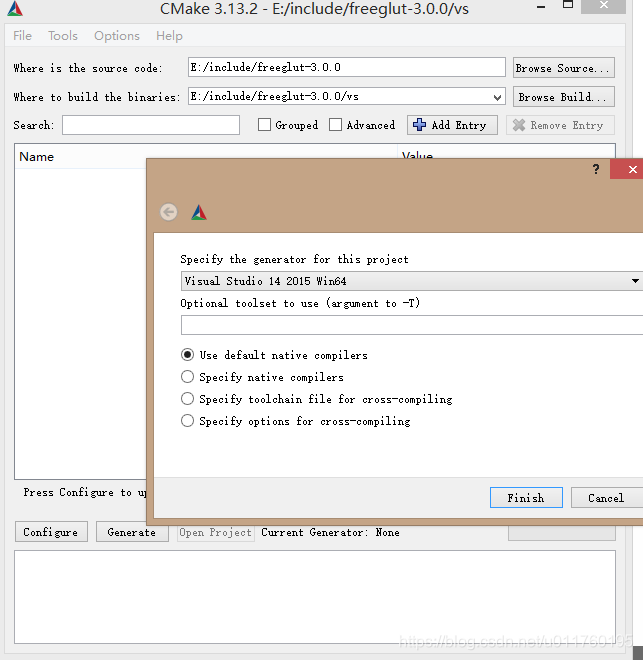
Task: Click the Name column header
Action: point(37,157)
